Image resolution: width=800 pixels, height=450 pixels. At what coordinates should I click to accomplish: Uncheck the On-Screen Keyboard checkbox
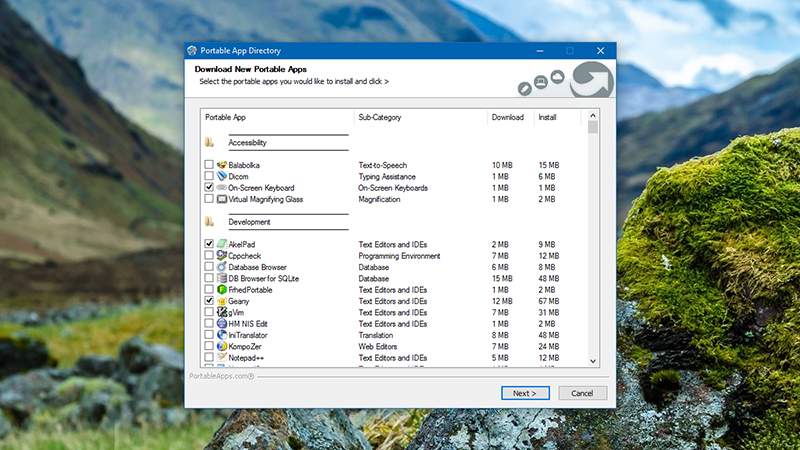pyautogui.click(x=209, y=187)
